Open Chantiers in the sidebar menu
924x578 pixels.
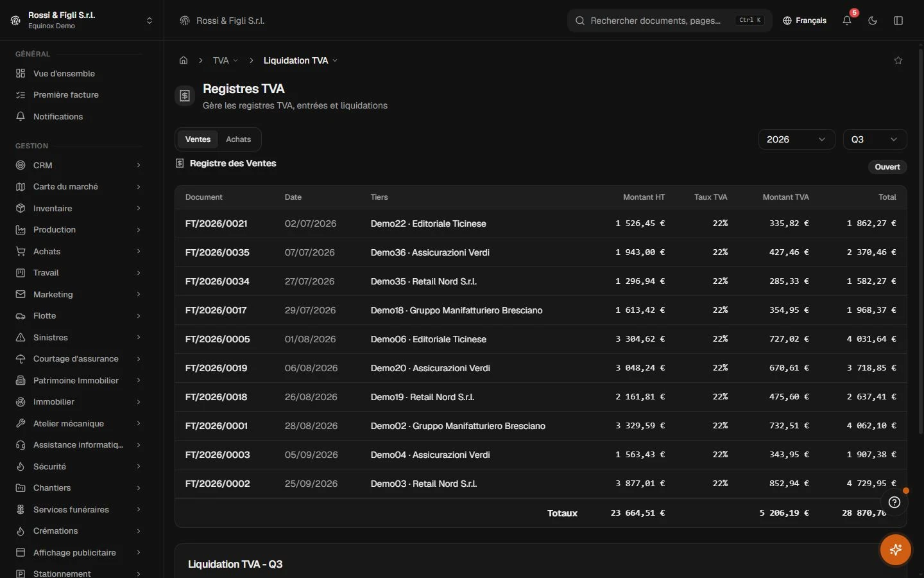78,488
